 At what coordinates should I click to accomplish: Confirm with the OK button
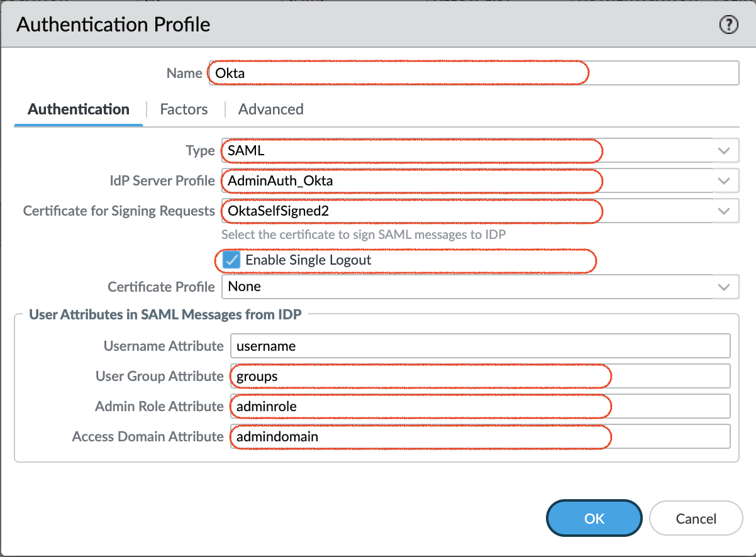pyautogui.click(x=594, y=519)
